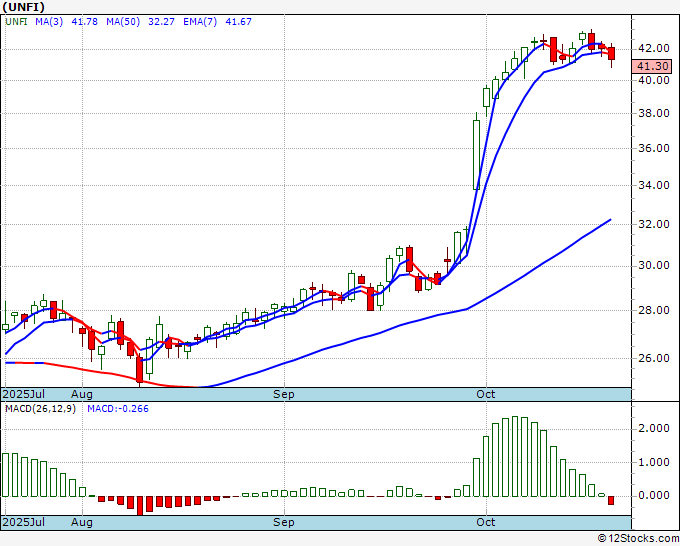This screenshot has height=546, width=680.
Task: Click the 32.00 price axis label
Action: [654, 224]
